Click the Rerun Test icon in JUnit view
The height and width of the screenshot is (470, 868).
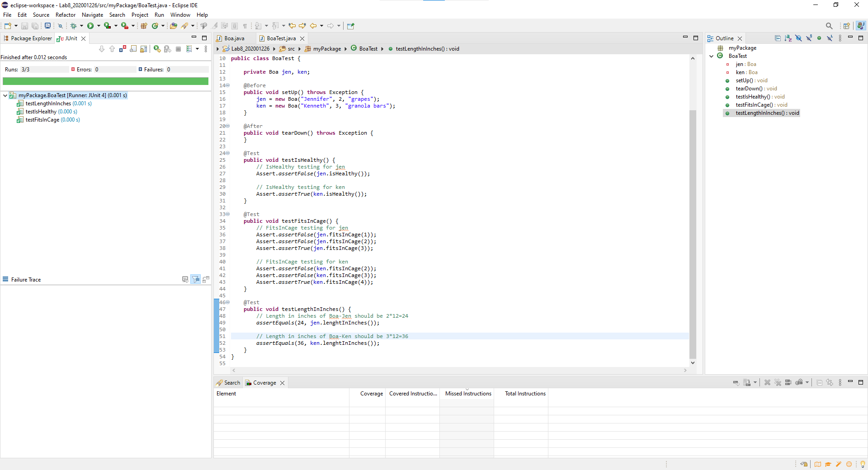157,49
